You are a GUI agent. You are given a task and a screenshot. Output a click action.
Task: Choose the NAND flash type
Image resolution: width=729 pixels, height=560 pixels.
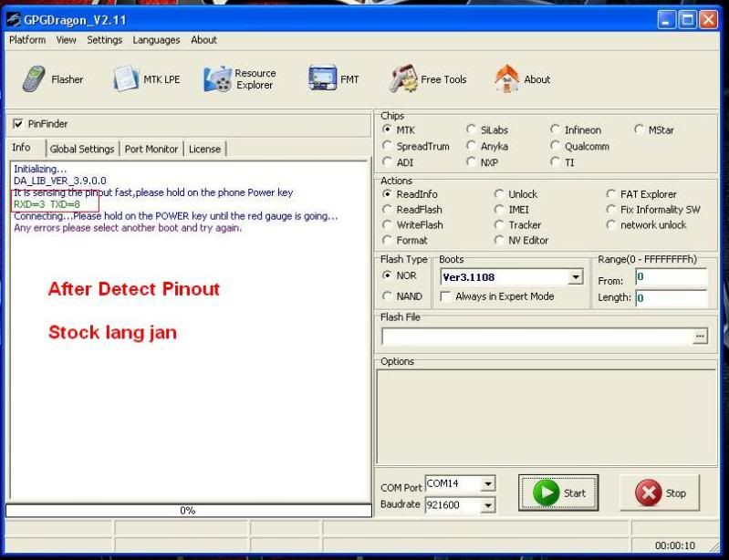click(x=388, y=296)
